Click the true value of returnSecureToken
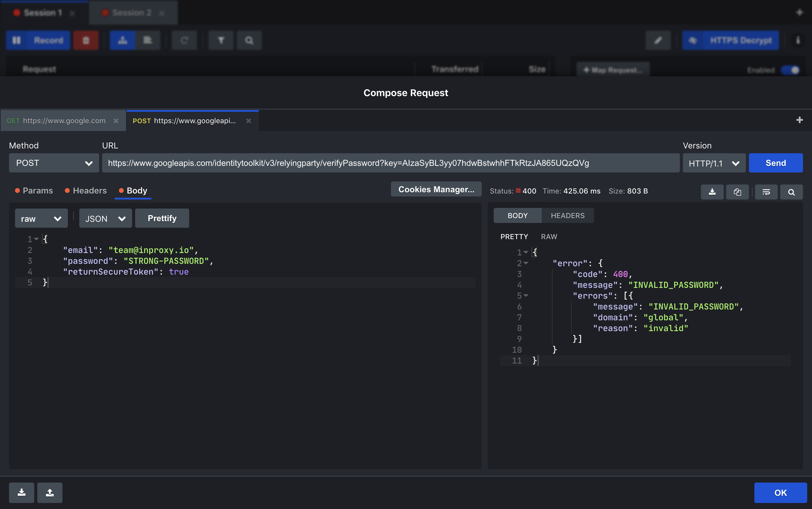 (x=179, y=272)
